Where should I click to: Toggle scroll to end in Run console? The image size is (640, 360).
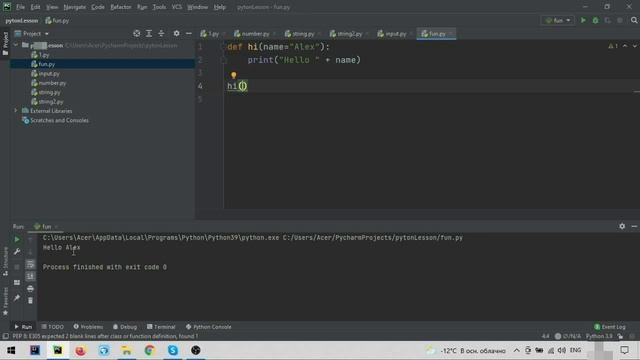30,276
